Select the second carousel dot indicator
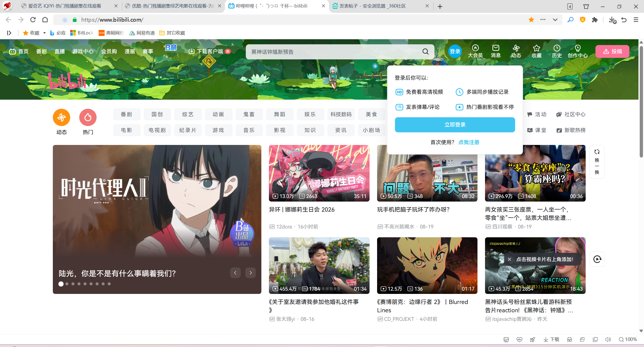 pos(67,284)
